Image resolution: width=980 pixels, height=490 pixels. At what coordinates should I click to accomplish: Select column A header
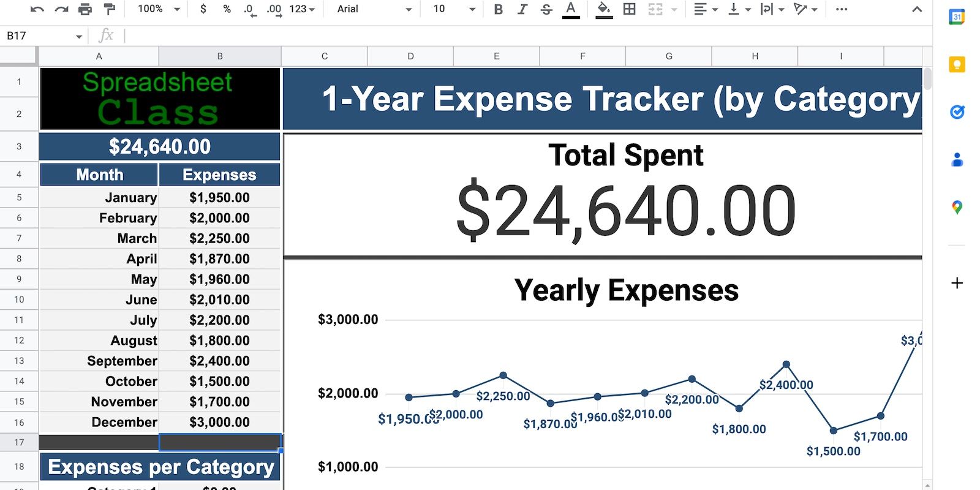[99, 56]
